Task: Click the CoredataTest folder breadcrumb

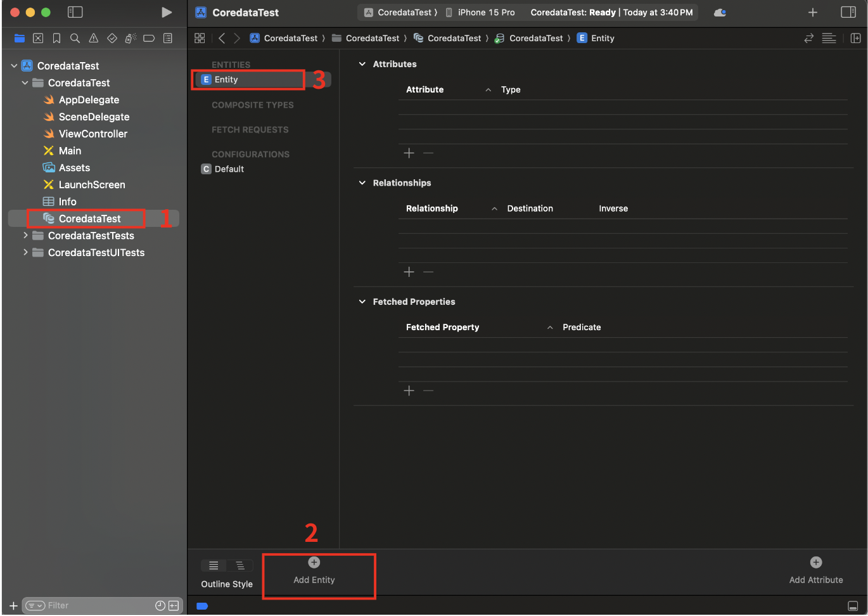Action: pos(366,38)
